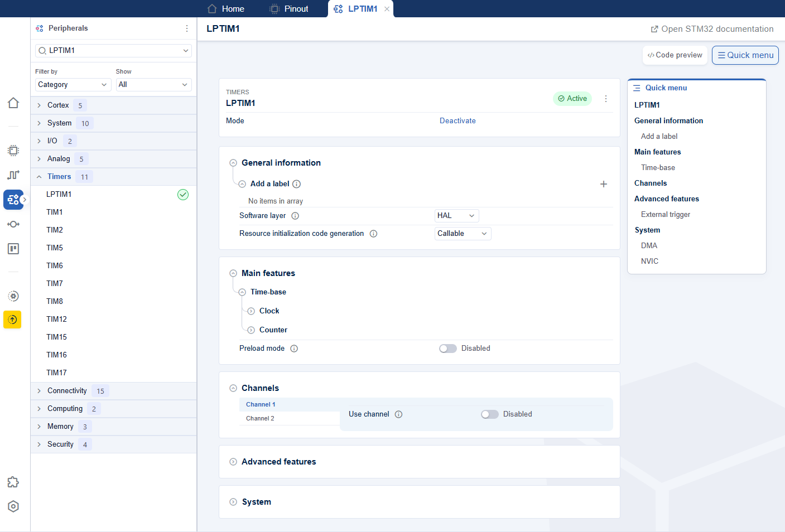
Task: Open the puzzle-piece extensions icon
Action: 13,482
